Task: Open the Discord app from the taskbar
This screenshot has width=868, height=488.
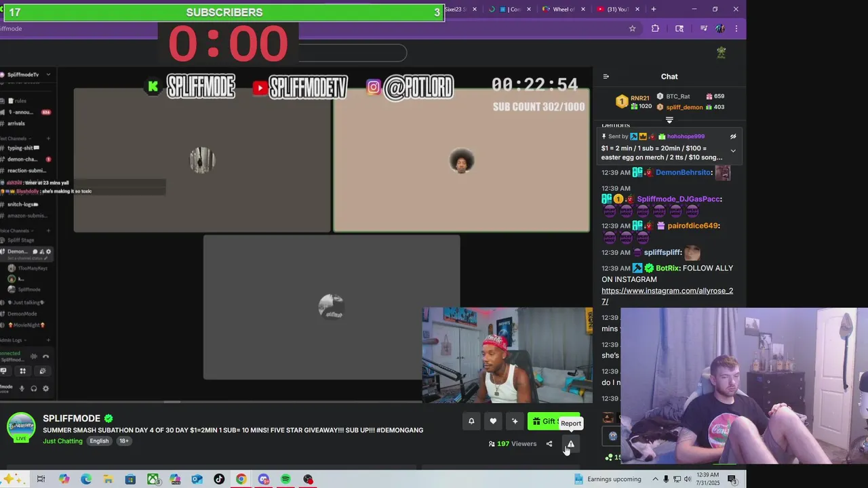Action: [264, 479]
